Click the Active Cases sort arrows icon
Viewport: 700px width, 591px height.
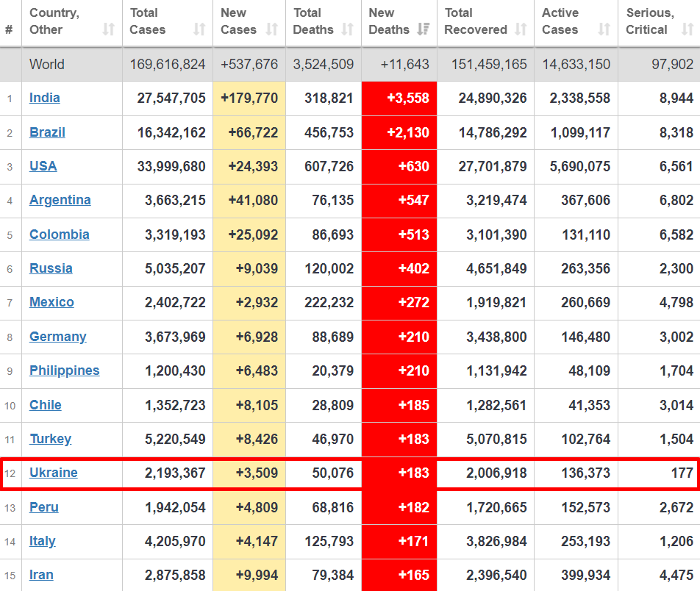pos(604,29)
